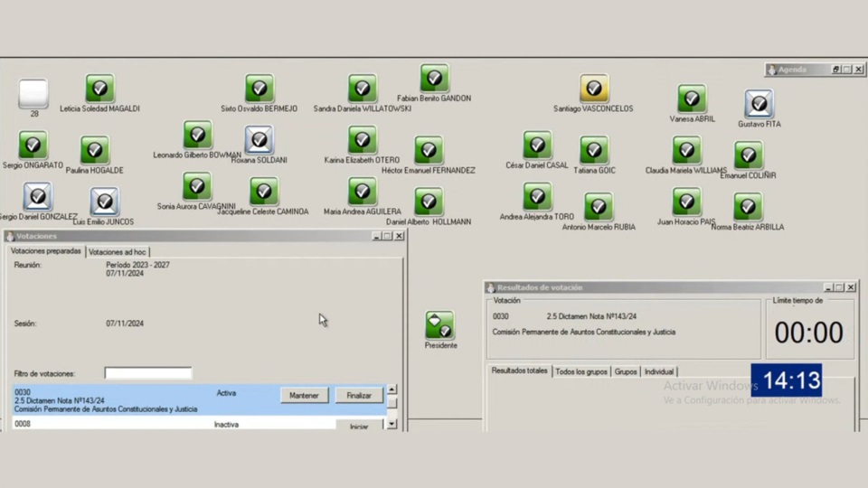
Task: Click the Filtro de votaciones field
Action: pyautogui.click(x=147, y=373)
